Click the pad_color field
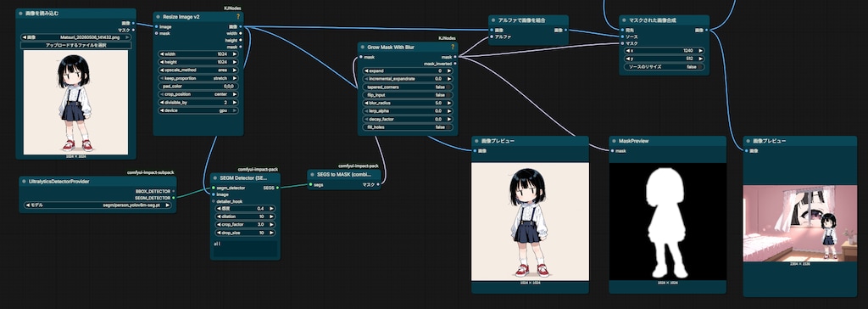This screenshot has height=309, width=868. pos(198,87)
